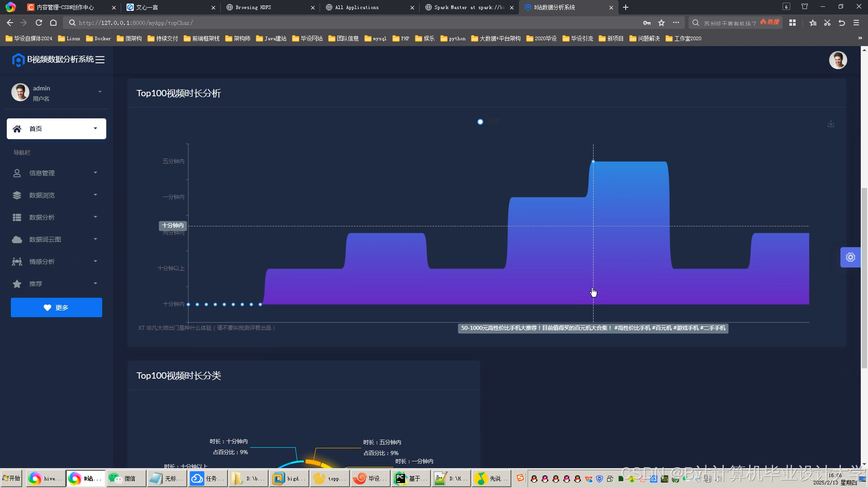
Task: Click the browser refresh icon
Action: 39,23
